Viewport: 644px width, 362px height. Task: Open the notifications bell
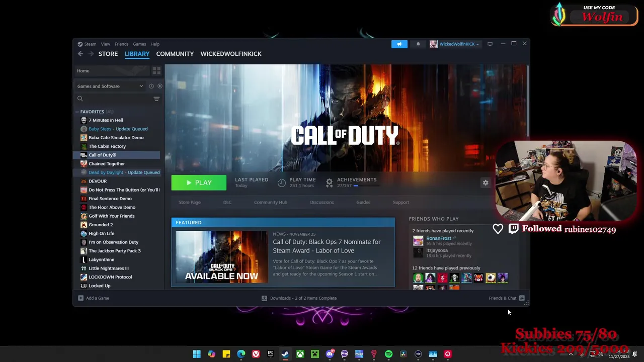(x=418, y=44)
